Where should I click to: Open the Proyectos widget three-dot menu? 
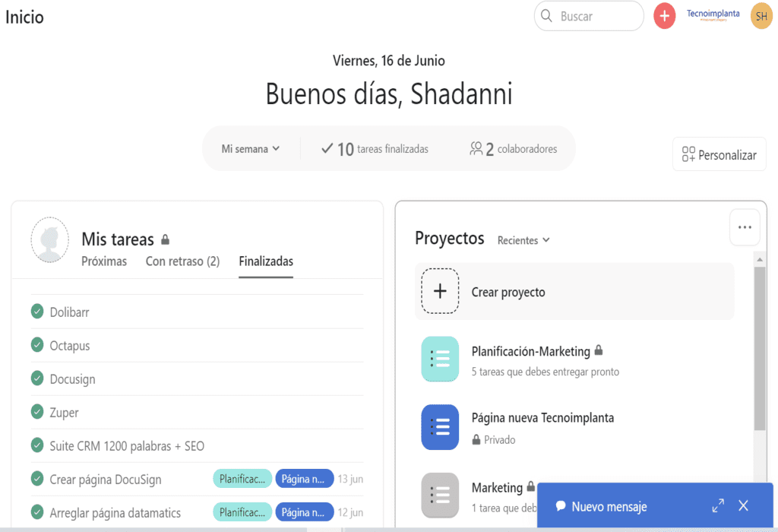click(745, 227)
